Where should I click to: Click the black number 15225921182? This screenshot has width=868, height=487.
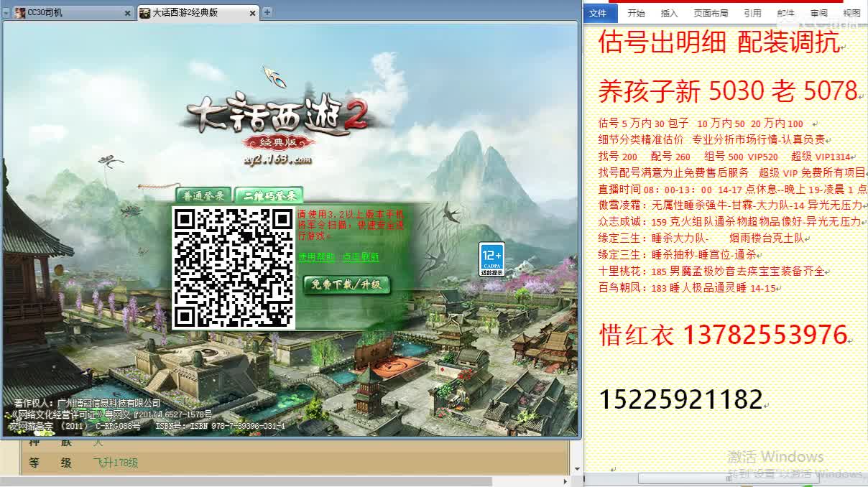tap(680, 399)
